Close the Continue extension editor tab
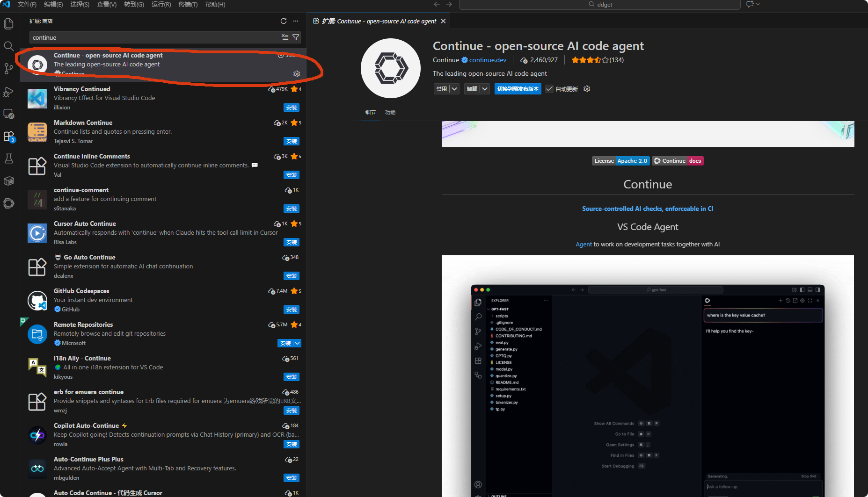 (x=443, y=21)
